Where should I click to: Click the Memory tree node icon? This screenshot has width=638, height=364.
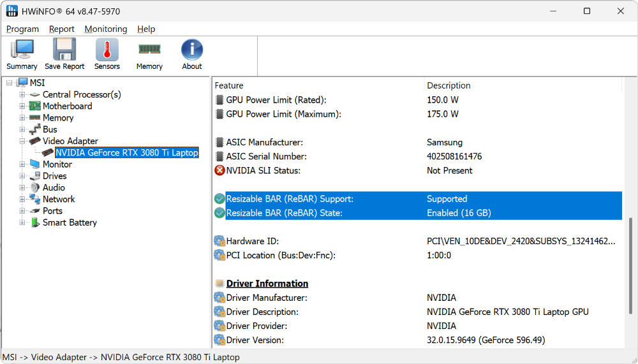35,118
